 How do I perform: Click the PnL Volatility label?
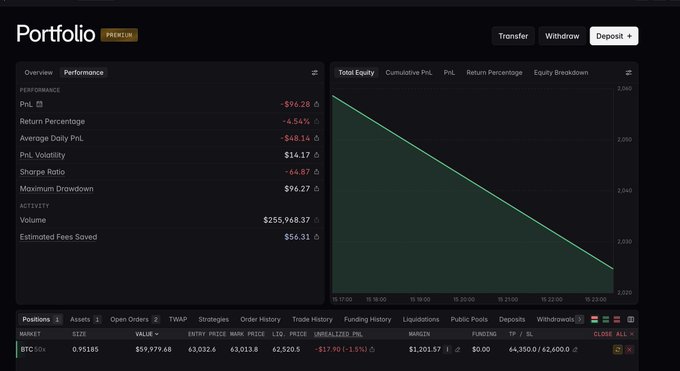[42, 155]
